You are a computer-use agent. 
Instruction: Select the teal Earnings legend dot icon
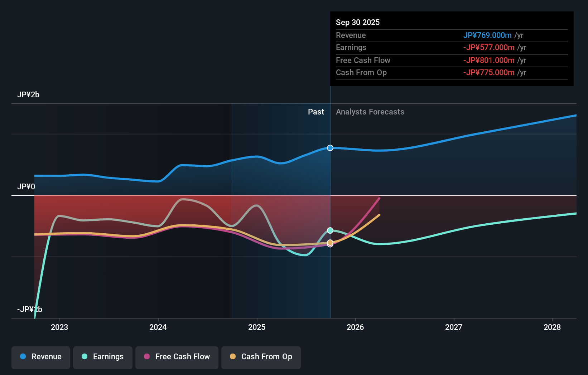click(84, 357)
